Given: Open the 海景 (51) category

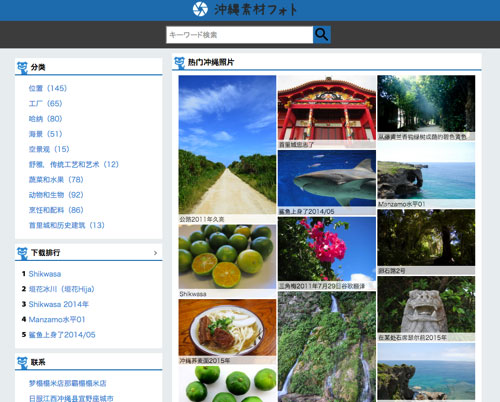Looking at the screenshot, I should coord(45,134).
